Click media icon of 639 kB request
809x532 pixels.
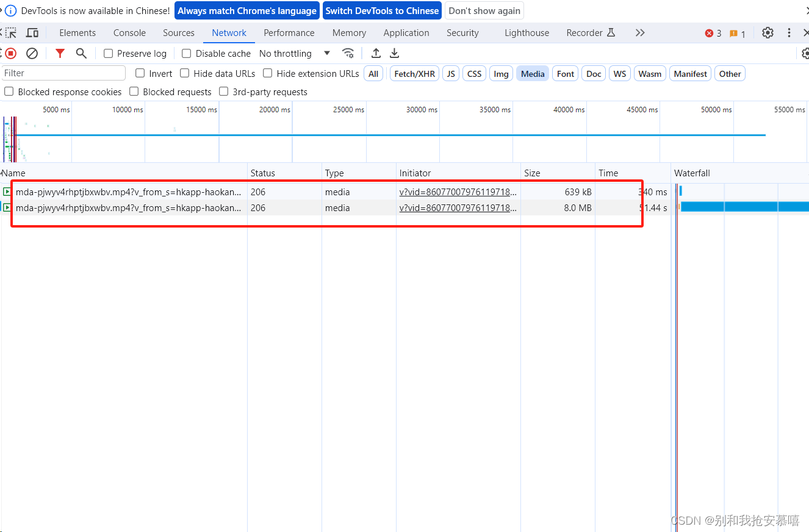[7, 192]
